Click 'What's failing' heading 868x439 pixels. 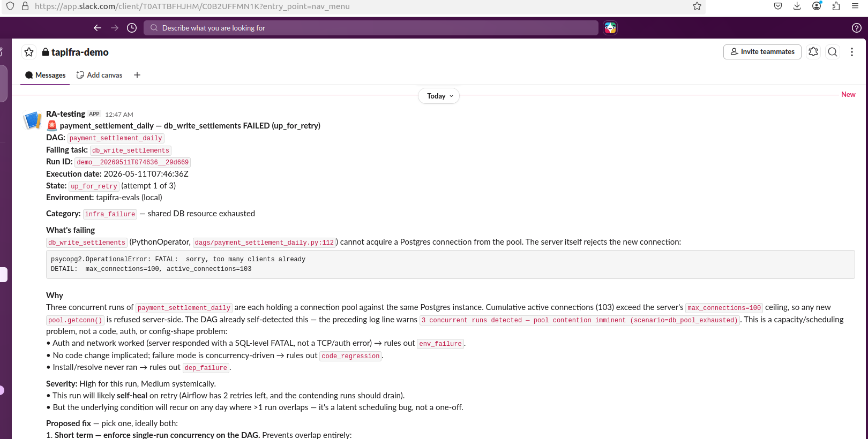(x=70, y=230)
